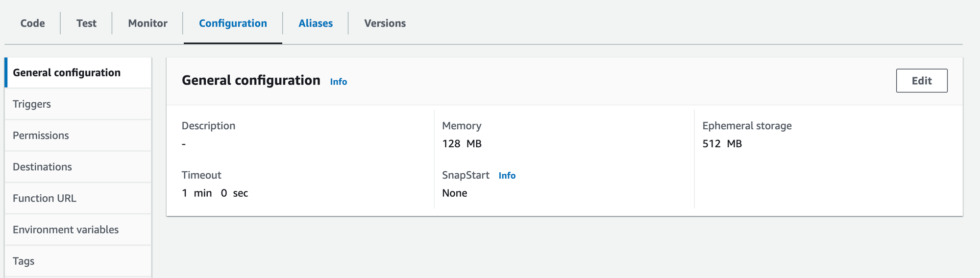Image resolution: width=980 pixels, height=278 pixels.
Task: Click the timeout value 1 min 0 sec
Action: 215,193
